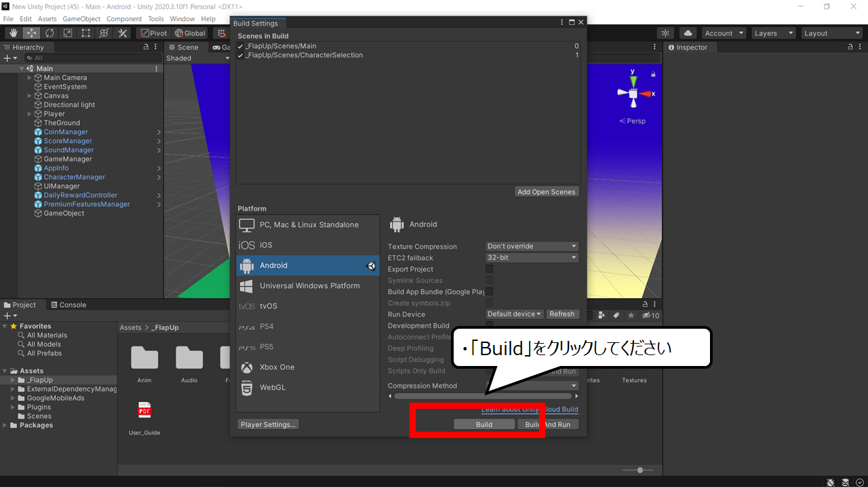Open the Run Device Default device dropdown

(515, 314)
